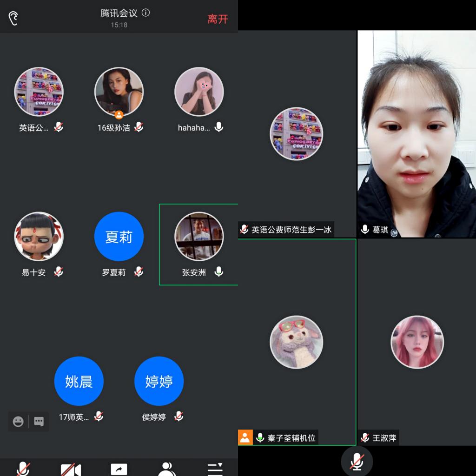Open the chat bubble icon
This screenshot has height=476, width=476.
pyautogui.click(x=39, y=422)
